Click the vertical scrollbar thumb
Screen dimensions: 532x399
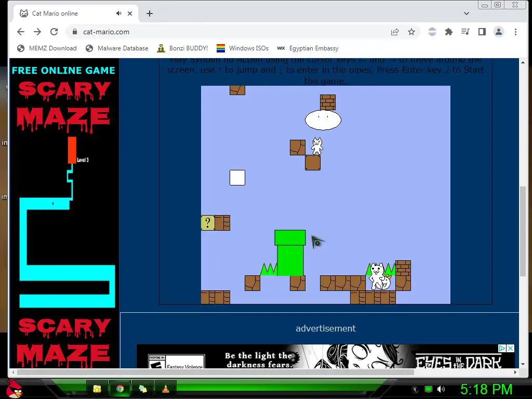click(523, 231)
